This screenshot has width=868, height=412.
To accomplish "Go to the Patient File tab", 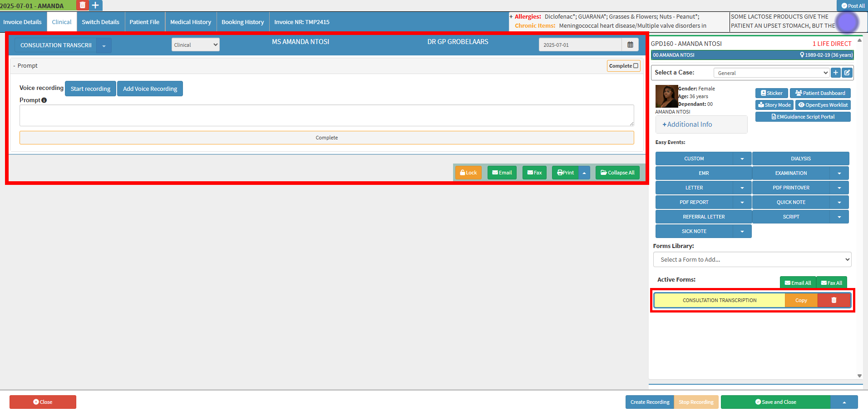I will click(144, 22).
